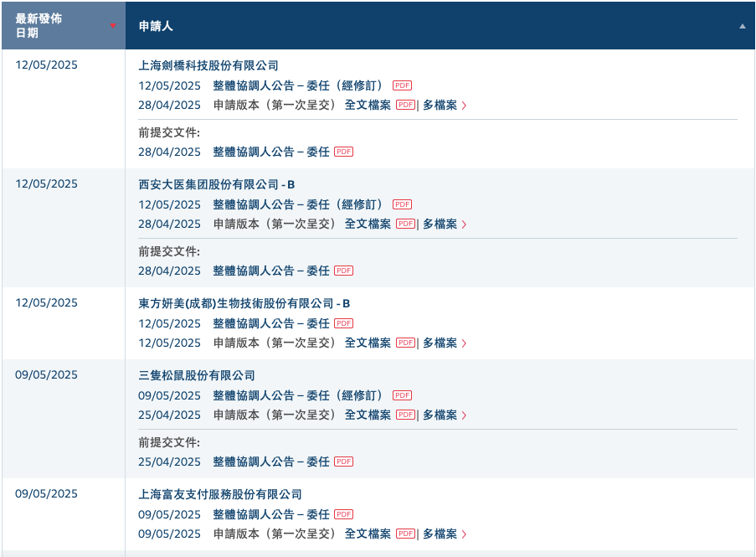The width and height of the screenshot is (756, 557).
Task: Expand 多檔案 for 東方妍美
Action: coord(445,343)
